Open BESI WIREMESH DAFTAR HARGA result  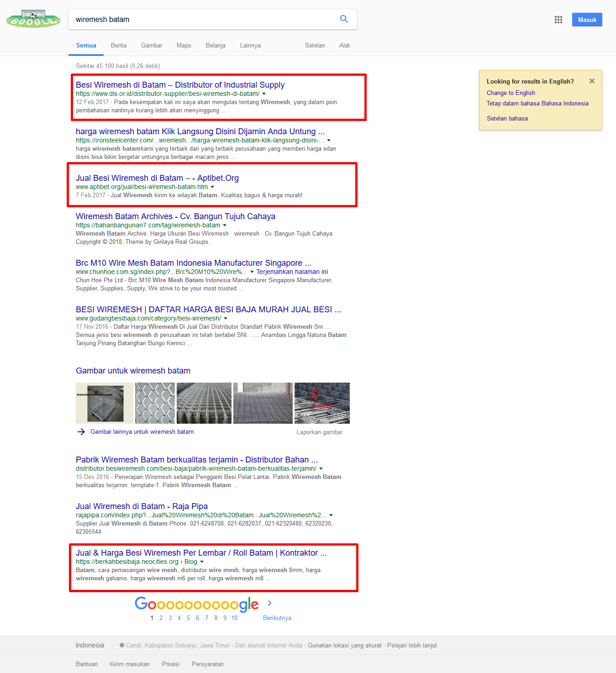coord(208,310)
